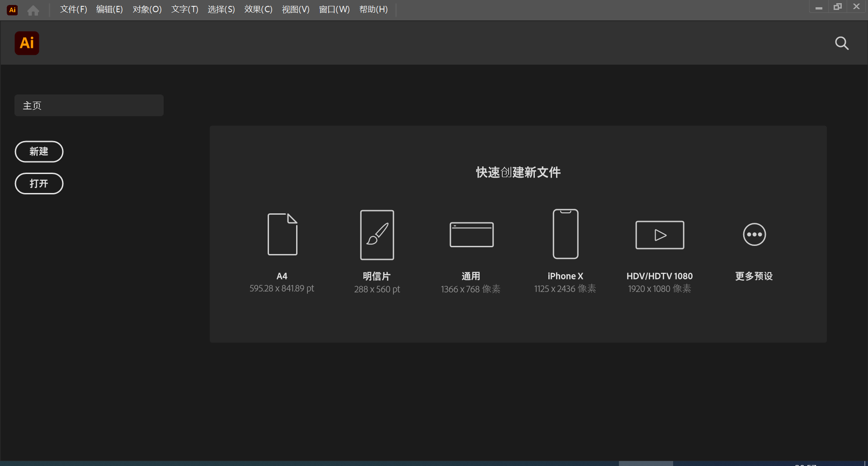Click the 打开 button
This screenshot has height=466, width=868.
point(39,184)
